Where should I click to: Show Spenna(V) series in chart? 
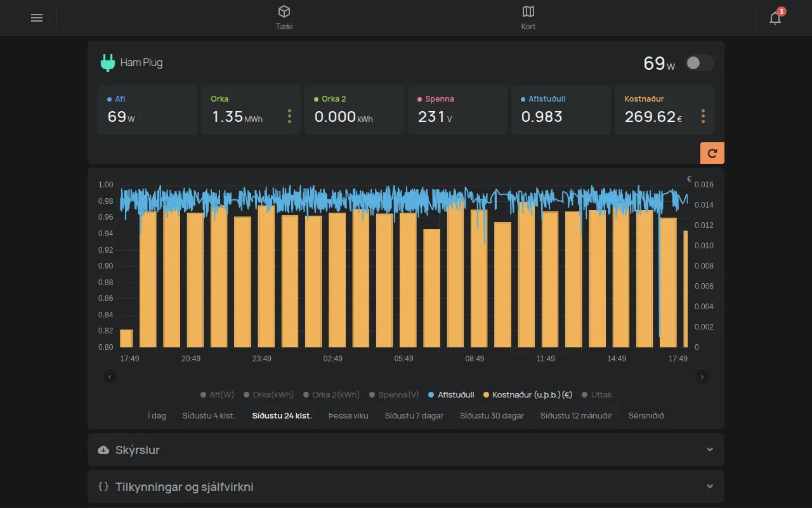pos(393,395)
